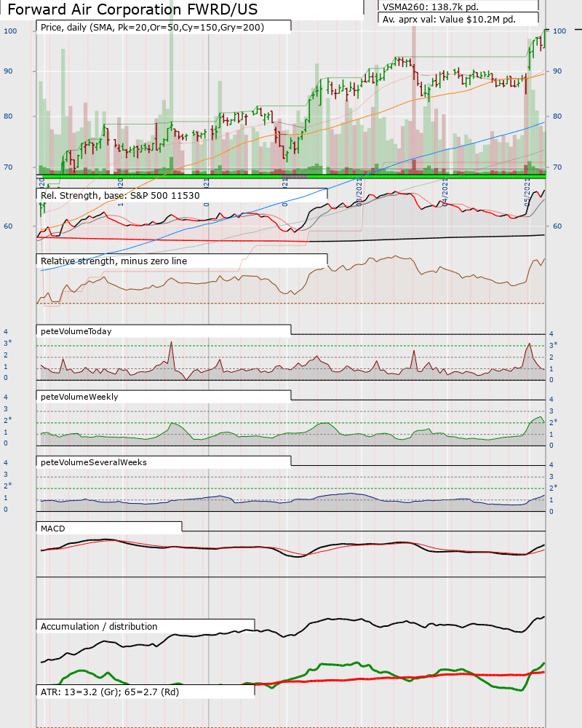This screenshot has width=582, height=728.
Task: Select the Price, daily SMA panel header
Action: (152, 28)
